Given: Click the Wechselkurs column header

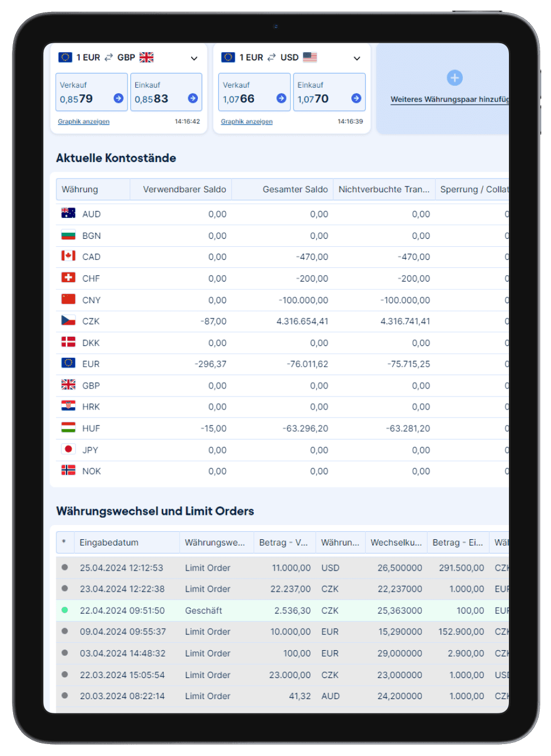Looking at the screenshot, I should [396, 543].
